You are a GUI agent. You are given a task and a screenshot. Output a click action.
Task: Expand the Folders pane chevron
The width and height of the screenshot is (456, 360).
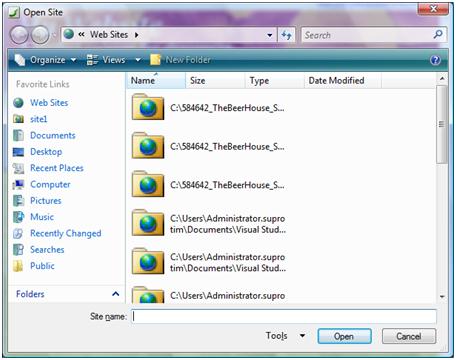(x=115, y=294)
